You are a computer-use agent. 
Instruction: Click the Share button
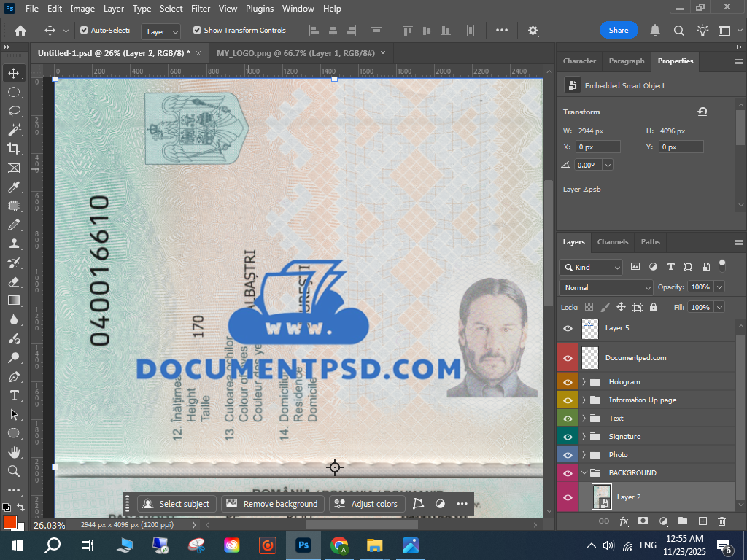click(619, 31)
